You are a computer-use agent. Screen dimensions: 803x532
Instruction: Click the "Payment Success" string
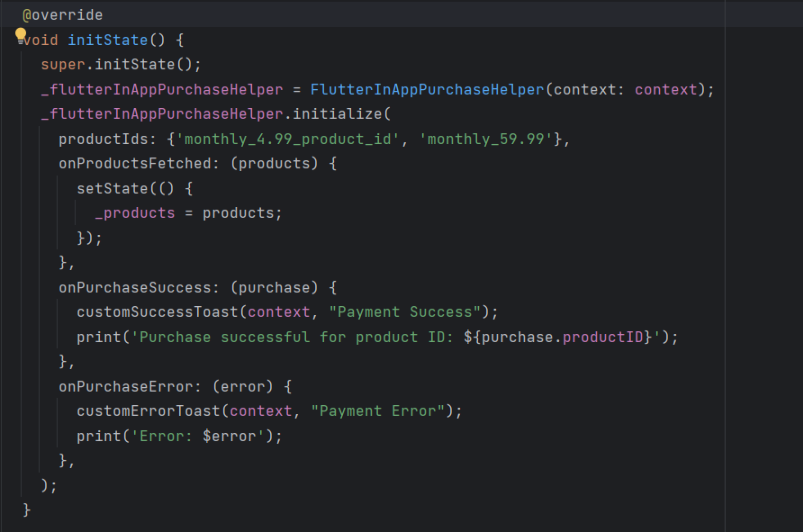(404, 312)
